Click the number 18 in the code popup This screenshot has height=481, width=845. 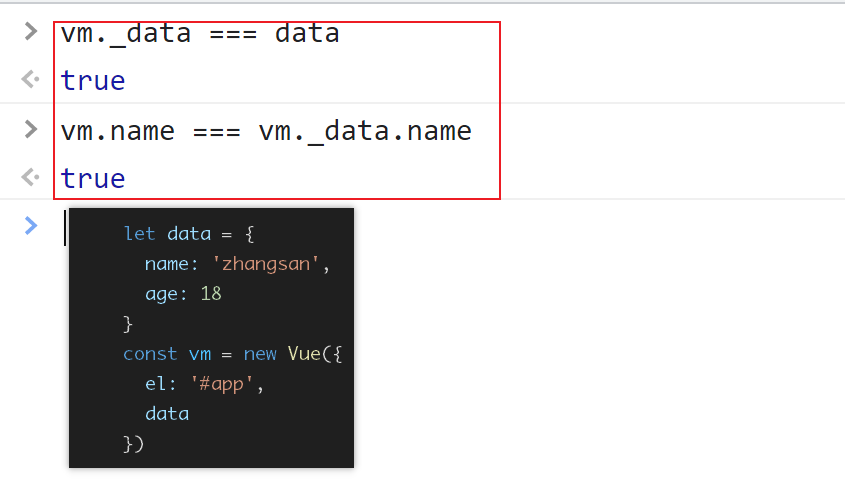pos(210,294)
